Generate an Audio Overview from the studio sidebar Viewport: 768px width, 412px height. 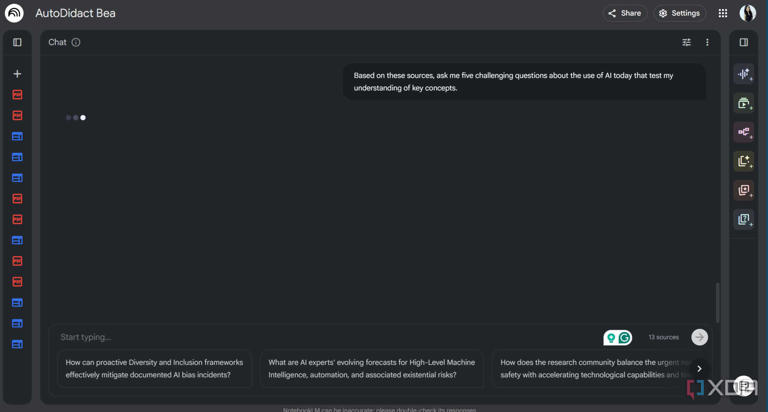tap(744, 74)
